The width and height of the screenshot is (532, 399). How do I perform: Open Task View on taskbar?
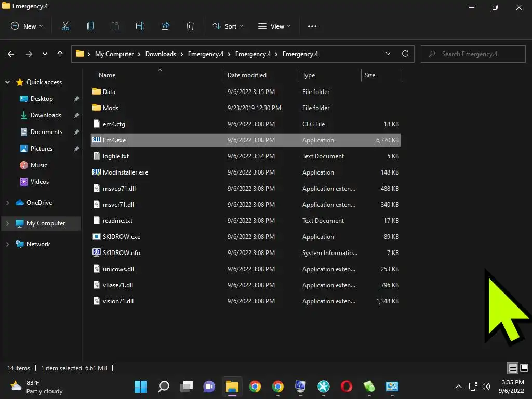tap(187, 387)
